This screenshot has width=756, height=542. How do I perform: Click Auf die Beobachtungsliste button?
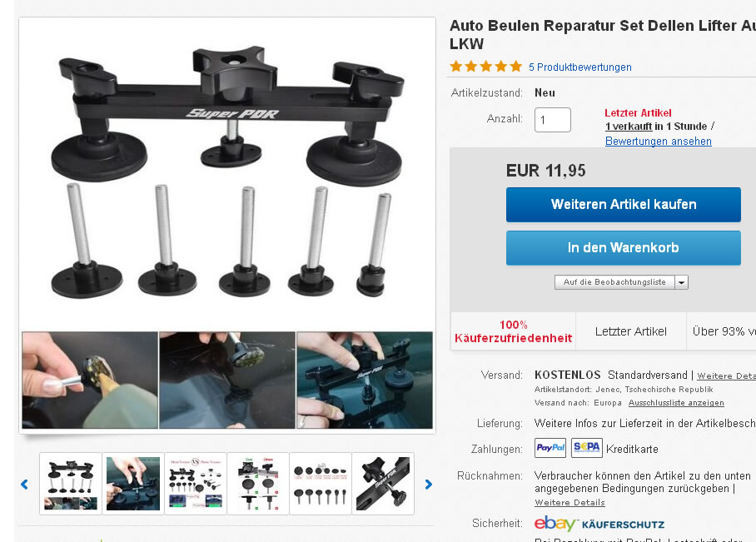(x=614, y=282)
